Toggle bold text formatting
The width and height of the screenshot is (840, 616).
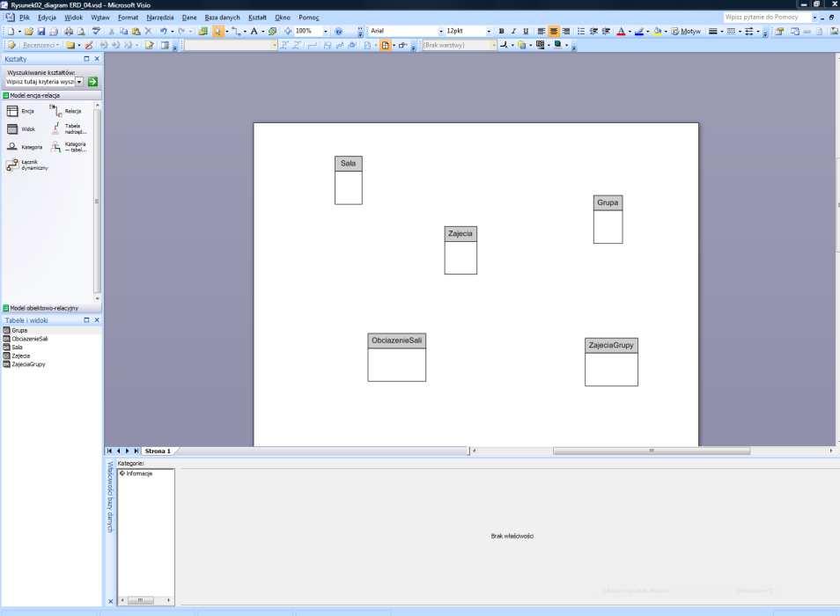[x=501, y=31]
